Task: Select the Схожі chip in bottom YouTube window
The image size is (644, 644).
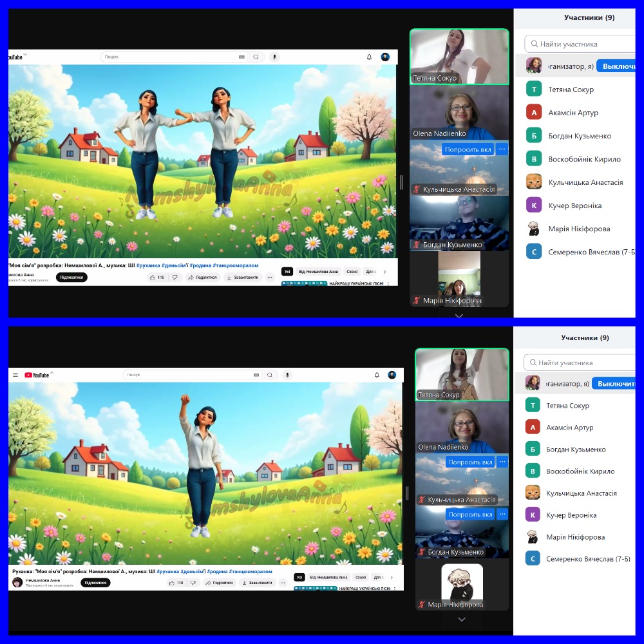Action: click(x=361, y=577)
